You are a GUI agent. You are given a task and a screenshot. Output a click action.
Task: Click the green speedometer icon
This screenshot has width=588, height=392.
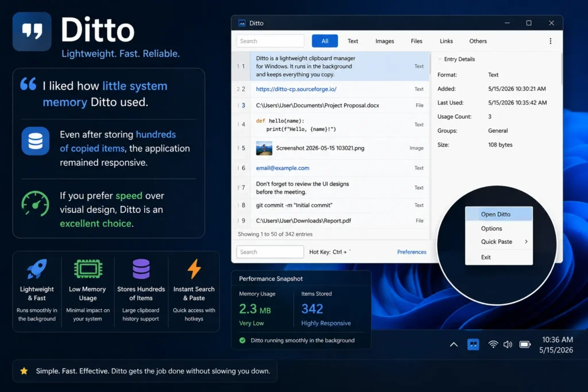[x=35, y=204]
